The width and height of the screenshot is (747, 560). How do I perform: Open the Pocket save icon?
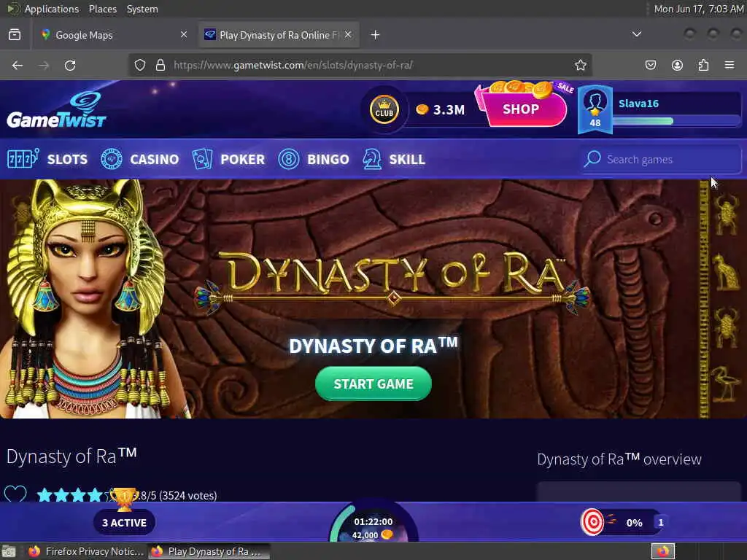coord(651,65)
